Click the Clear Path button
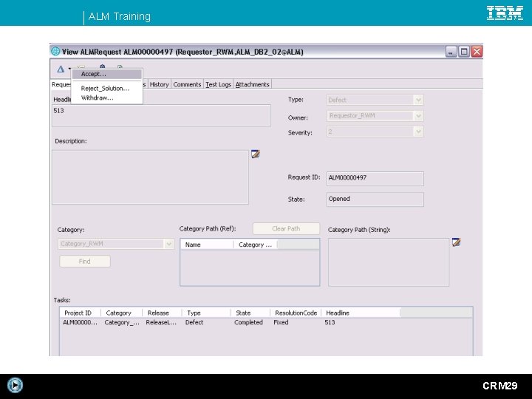Screen dimensions: 532x399 tap(286, 228)
